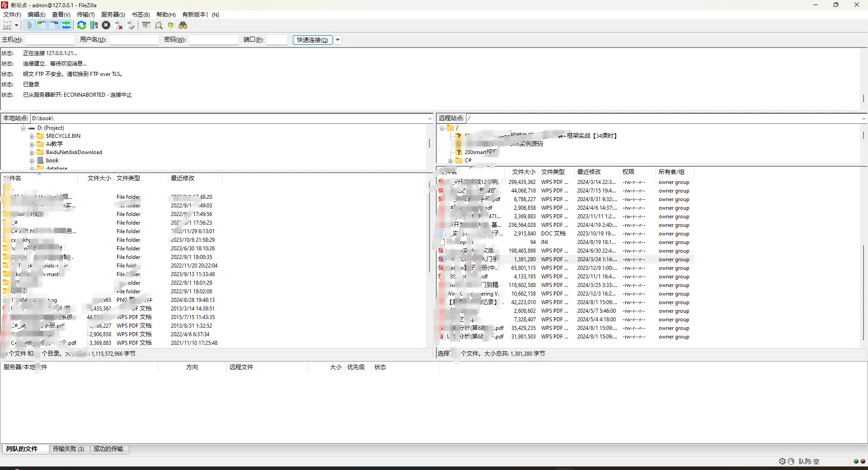This screenshot has width=868, height=470.
Task: Click the process queue toolbar icon
Action: coord(94,26)
